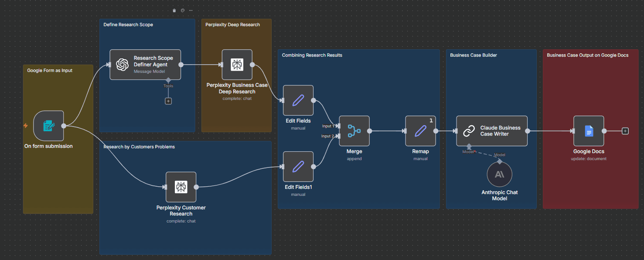Image resolution: width=644 pixels, height=260 pixels.
Task: Select the pencil icon on Edit Fields node
Action: pyautogui.click(x=298, y=100)
